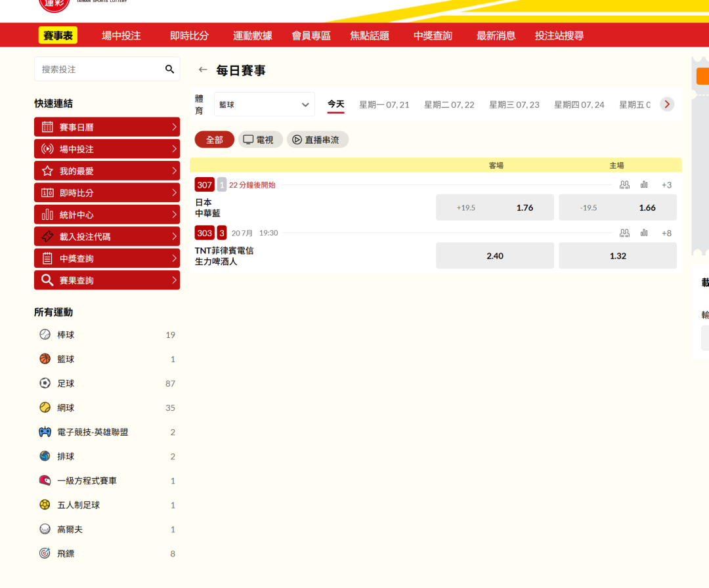Click the search magnifier icon
This screenshot has height=588, width=709.
(x=169, y=69)
